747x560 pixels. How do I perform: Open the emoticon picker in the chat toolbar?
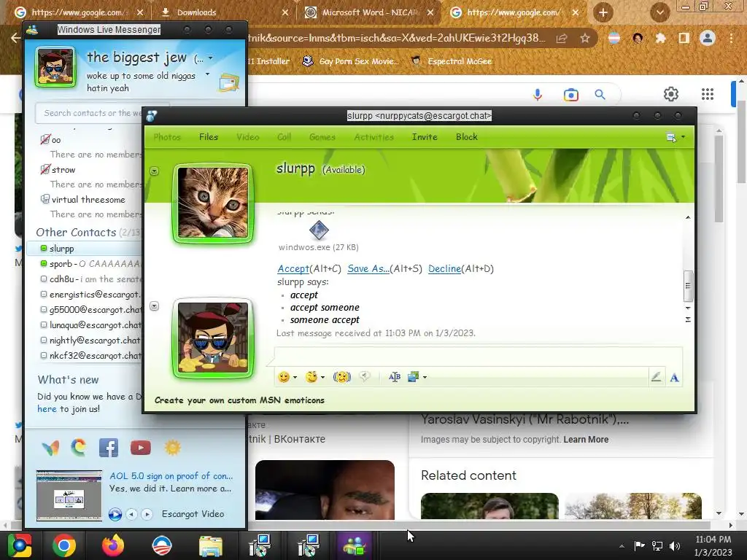point(284,377)
